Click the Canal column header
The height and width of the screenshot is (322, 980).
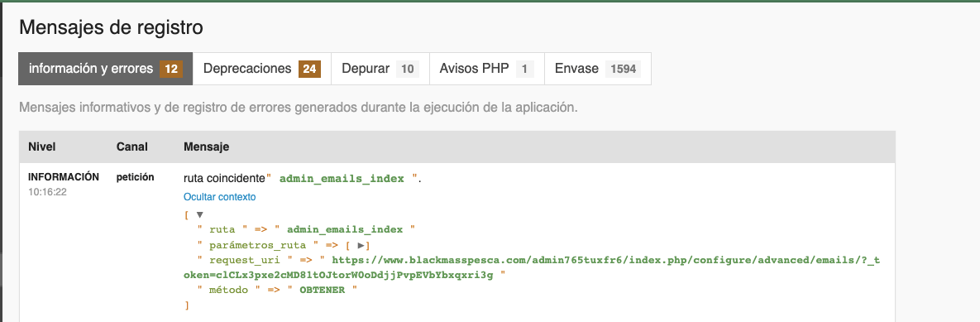click(x=131, y=147)
